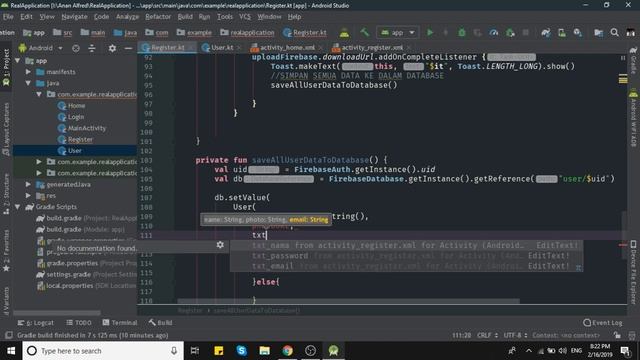Choose txt_password autocomplete suggestion
This screenshot has width=640, height=360.
tap(406, 256)
